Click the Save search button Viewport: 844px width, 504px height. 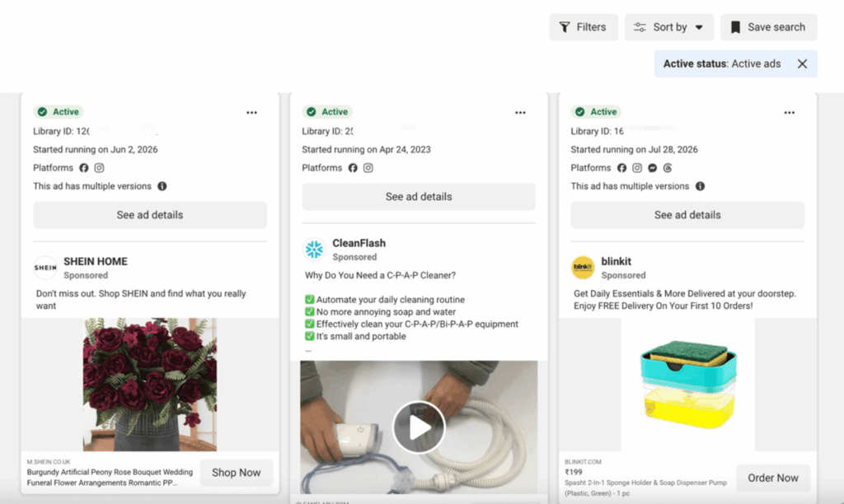[769, 27]
